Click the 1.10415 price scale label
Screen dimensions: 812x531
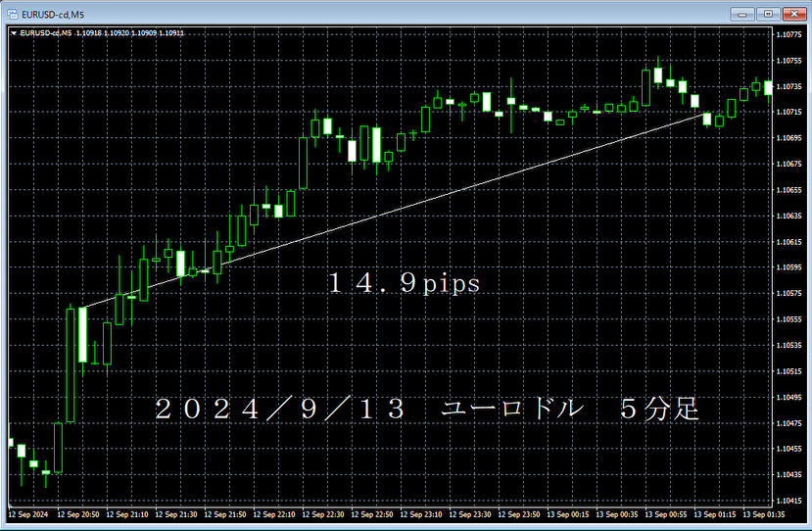(789, 501)
